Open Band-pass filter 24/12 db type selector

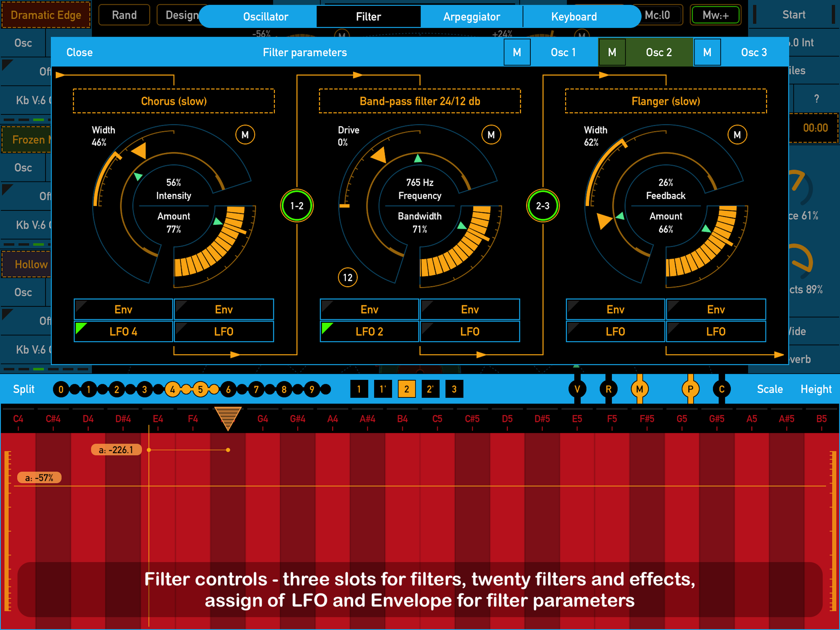pos(420,101)
